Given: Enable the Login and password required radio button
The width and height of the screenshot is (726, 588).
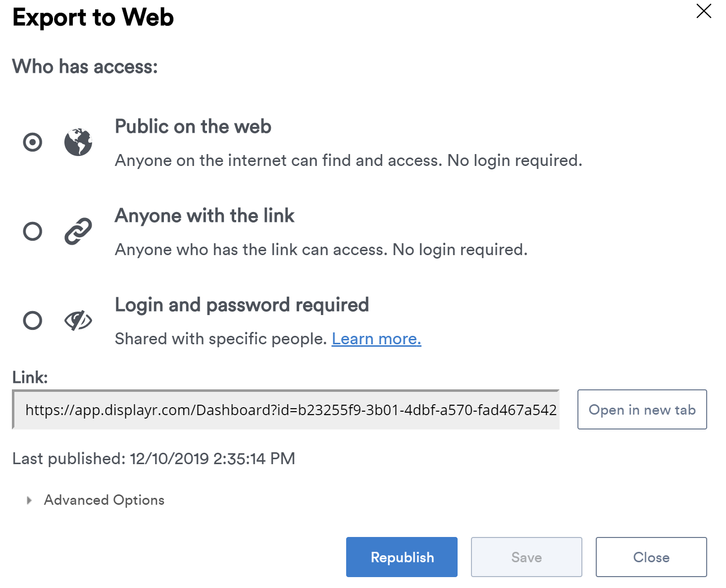Looking at the screenshot, I should point(33,321).
